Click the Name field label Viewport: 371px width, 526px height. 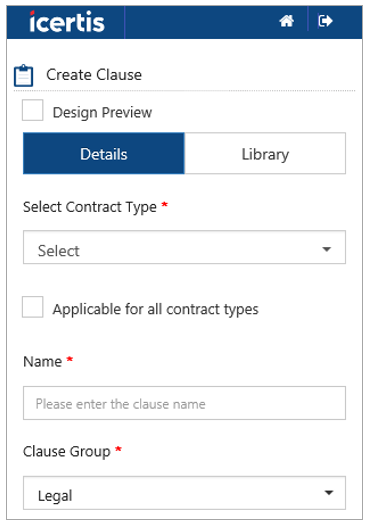click(x=43, y=362)
